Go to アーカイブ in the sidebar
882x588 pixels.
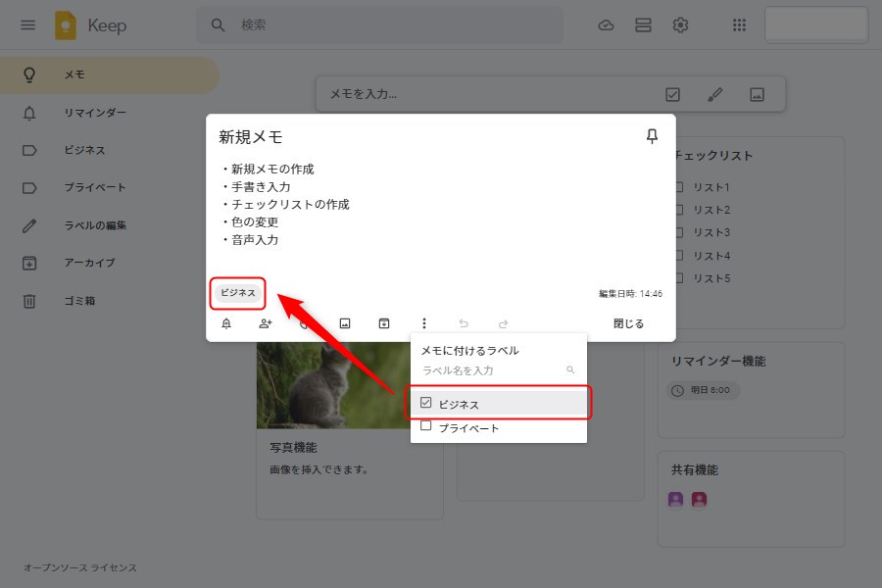89,263
